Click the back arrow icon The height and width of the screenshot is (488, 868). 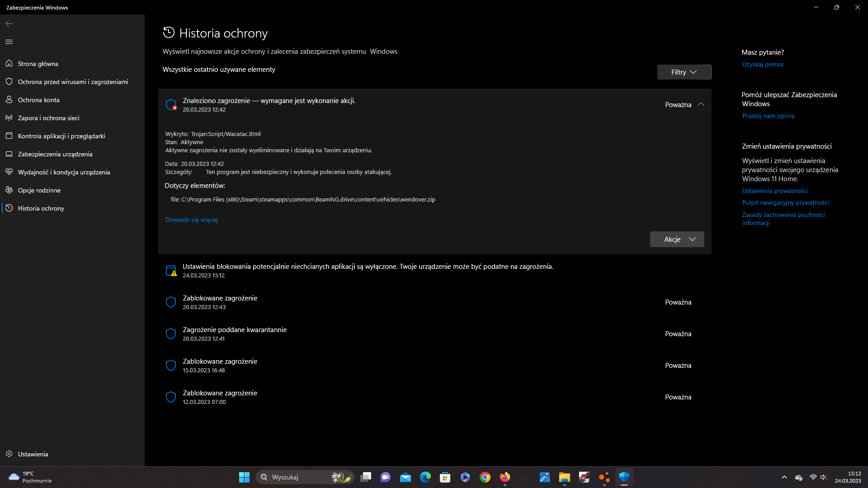click(x=9, y=23)
